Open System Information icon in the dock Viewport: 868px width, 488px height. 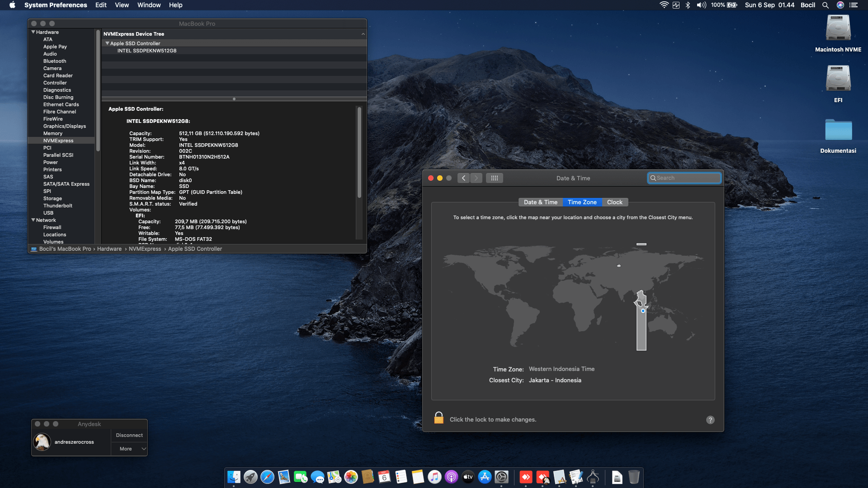[593, 477]
